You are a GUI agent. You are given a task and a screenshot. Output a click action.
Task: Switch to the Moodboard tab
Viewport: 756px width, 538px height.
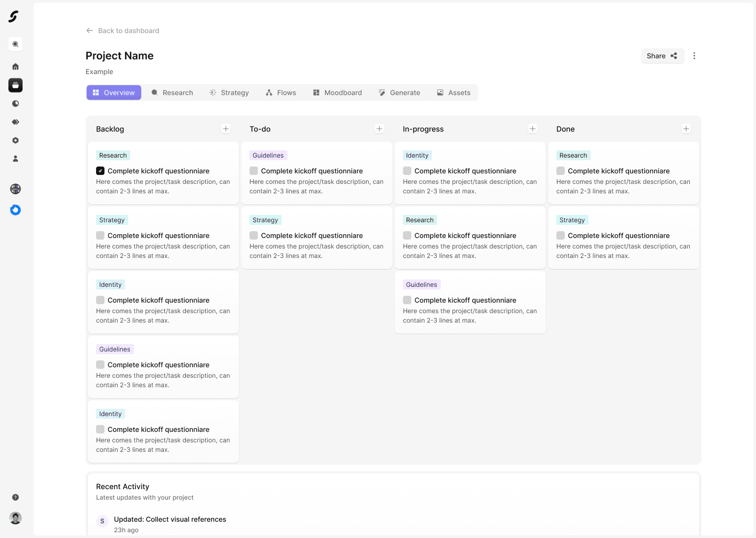pos(338,92)
